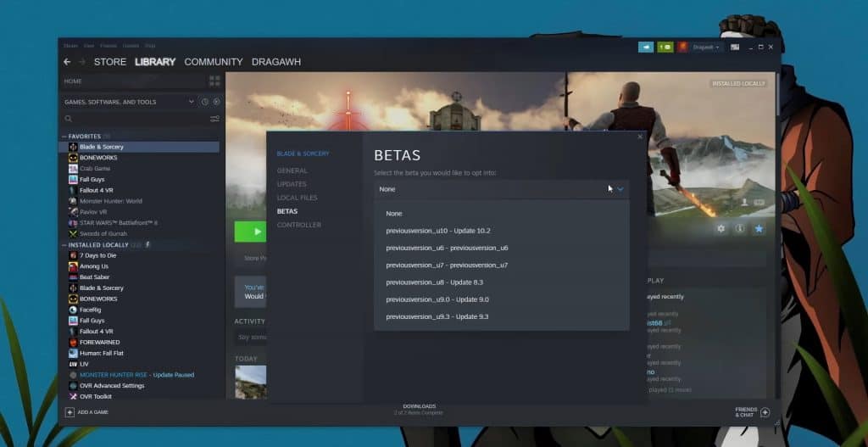Close the Blade & Sorcery properties dialog
This screenshot has height=447, width=868.
click(x=641, y=137)
